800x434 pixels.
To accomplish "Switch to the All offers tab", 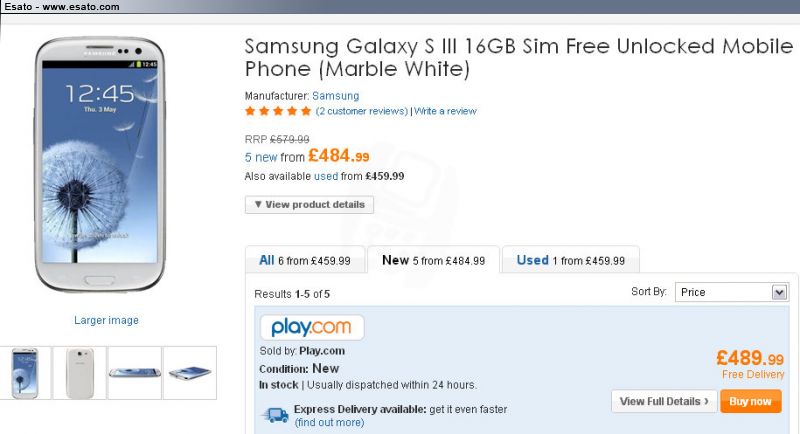I will click(x=305, y=260).
